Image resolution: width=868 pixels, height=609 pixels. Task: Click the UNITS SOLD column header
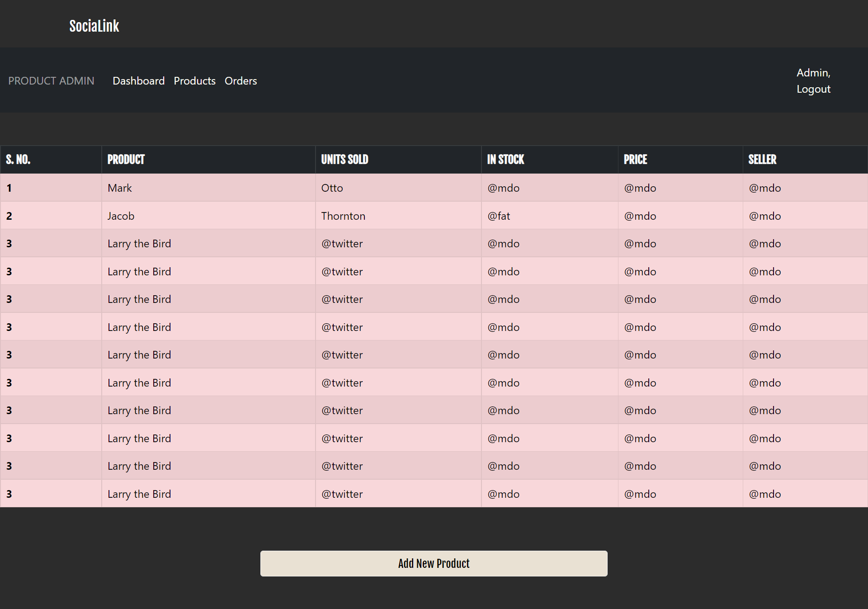coord(344,160)
